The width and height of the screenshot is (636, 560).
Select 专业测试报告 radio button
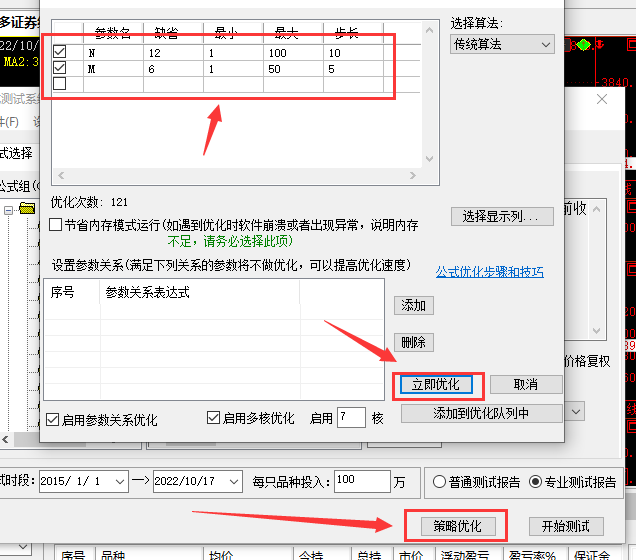coord(535,481)
